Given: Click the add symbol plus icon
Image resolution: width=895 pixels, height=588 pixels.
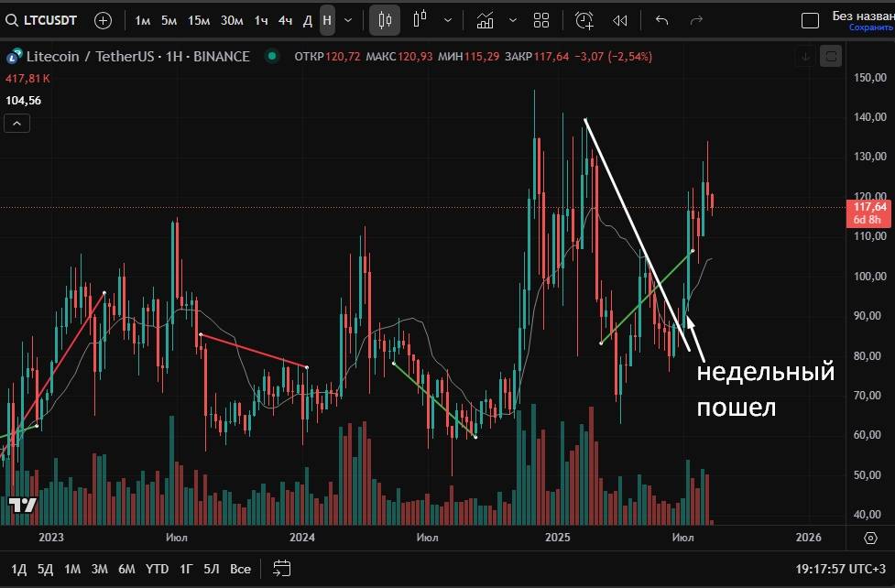Looking at the screenshot, I should 103,20.
